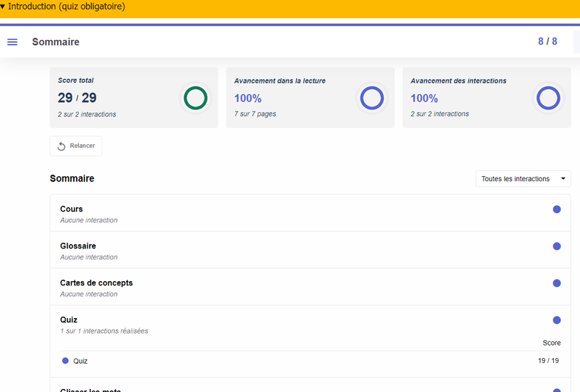
Task: Open the Cours entry in the summary
Action: (x=72, y=209)
